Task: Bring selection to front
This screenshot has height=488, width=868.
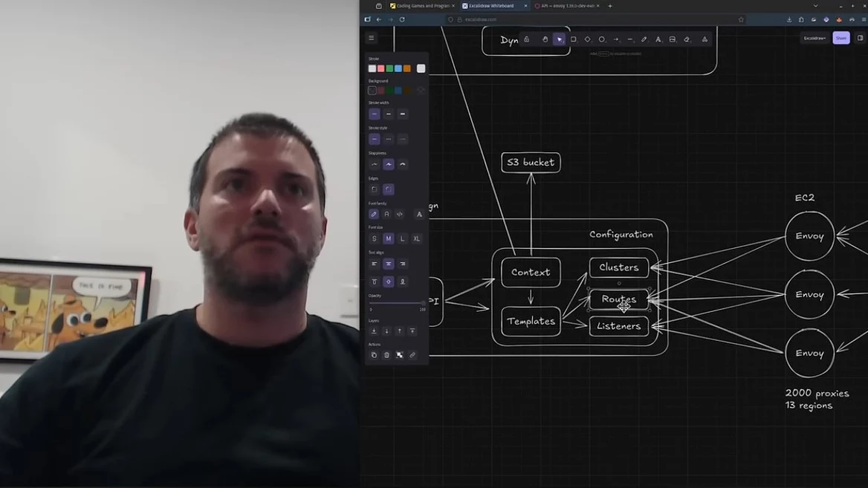Action: 412,331
